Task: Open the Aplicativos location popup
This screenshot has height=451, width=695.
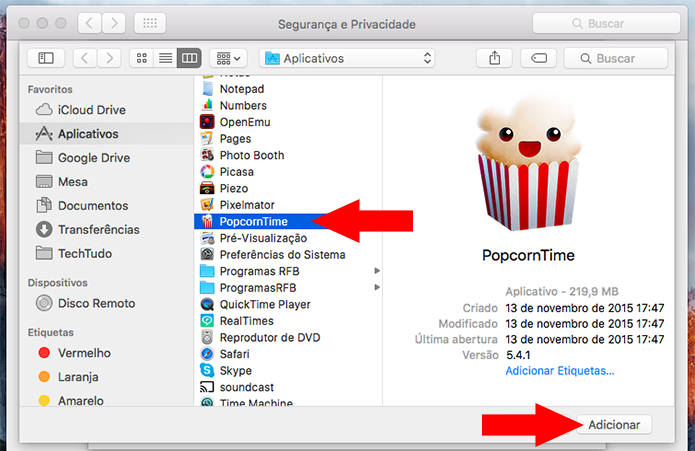Action: [x=347, y=58]
